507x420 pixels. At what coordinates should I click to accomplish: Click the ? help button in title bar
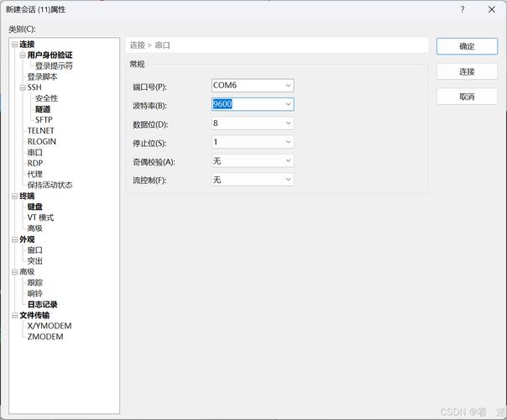pos(463,9)
